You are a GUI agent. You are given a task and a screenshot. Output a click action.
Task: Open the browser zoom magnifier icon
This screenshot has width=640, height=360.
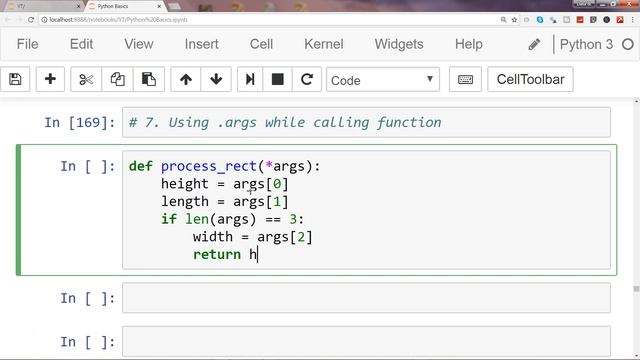point(504,20)
